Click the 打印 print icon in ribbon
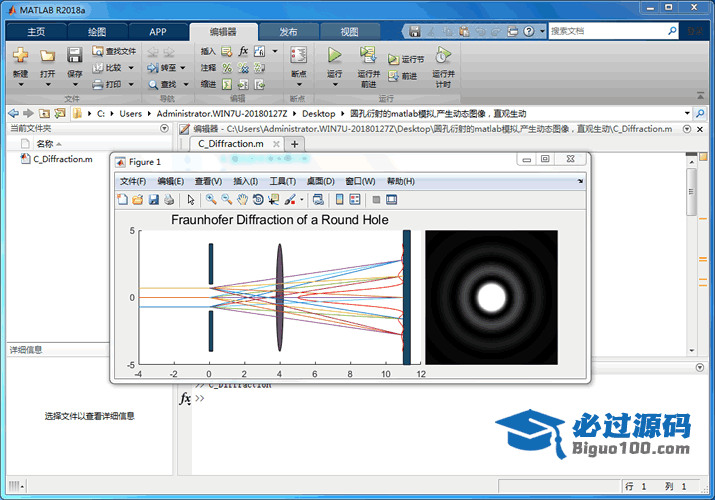 [98, 84]
